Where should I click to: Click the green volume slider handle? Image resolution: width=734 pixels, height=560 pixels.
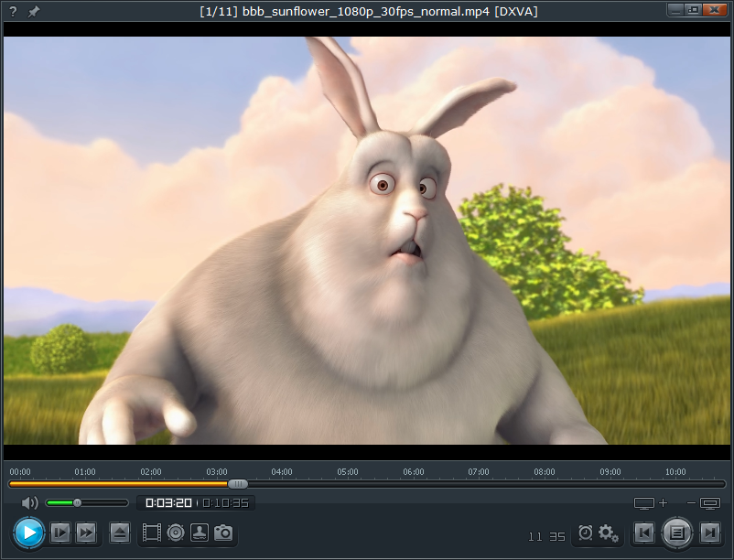coord(77,503)
